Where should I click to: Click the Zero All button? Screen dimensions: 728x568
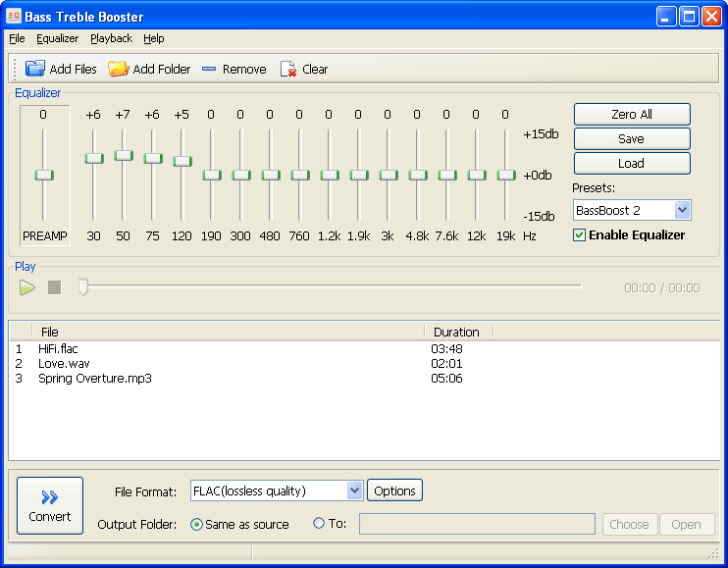(x=631, y=115)
